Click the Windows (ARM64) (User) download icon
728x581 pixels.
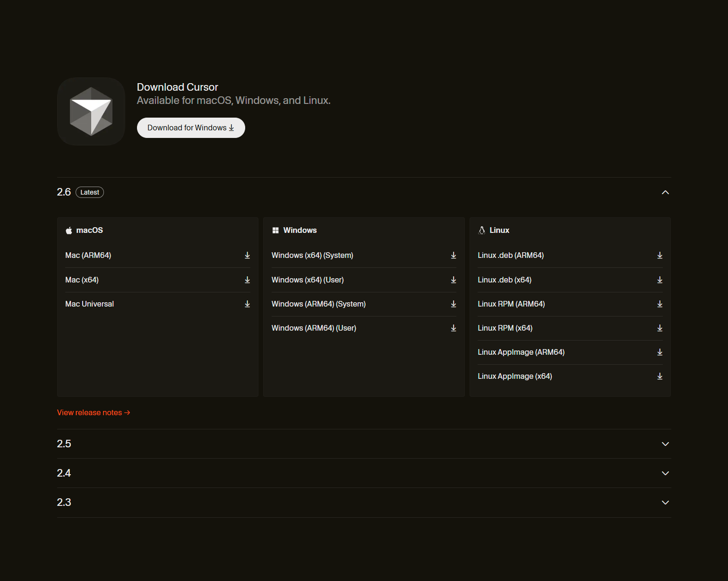(454, 328)
